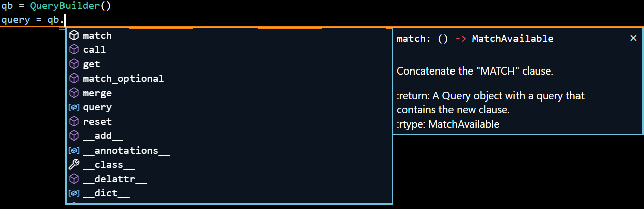This screenshot has height=209, width=644.
Task: Select the __delattr__ suggestion
Action: (x=114, y=179)
